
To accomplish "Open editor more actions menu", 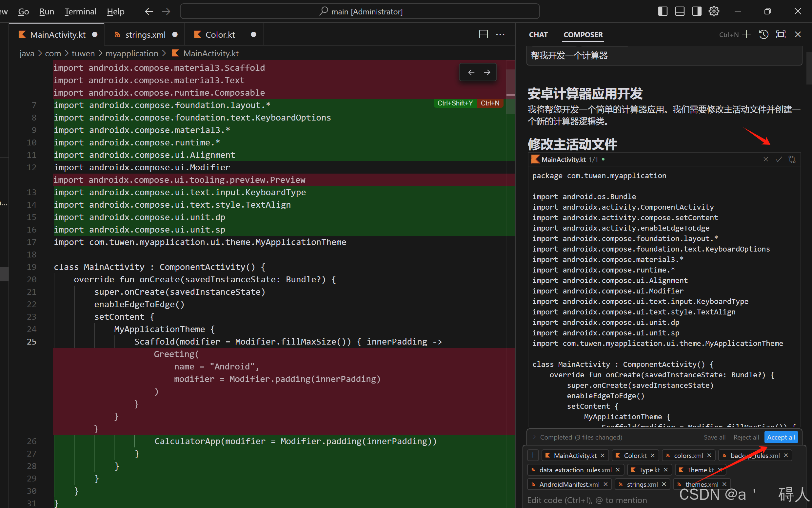I will coord(500,34).
